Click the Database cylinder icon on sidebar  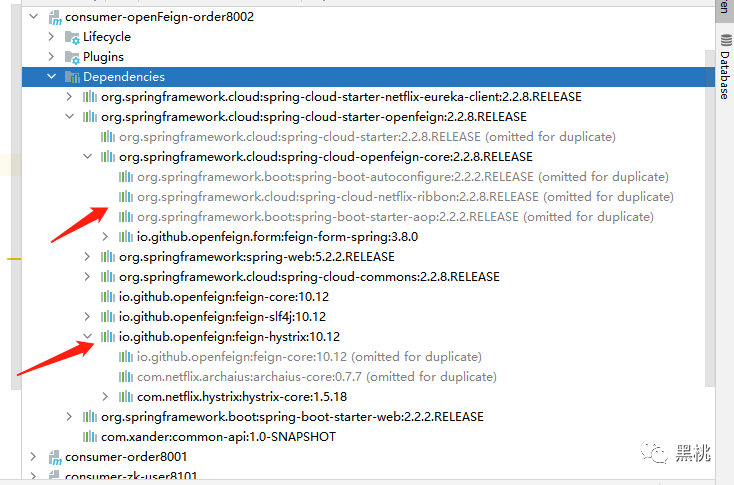726,40
